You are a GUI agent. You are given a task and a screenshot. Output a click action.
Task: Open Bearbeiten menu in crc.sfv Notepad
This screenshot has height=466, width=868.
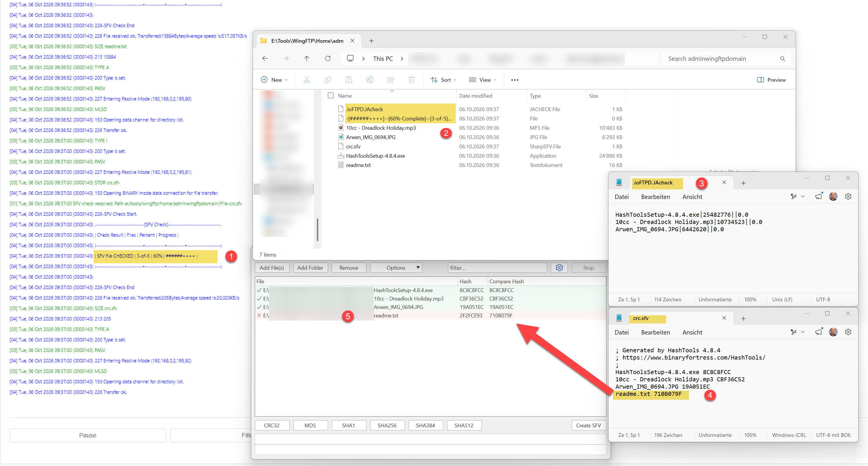[655, 332]
